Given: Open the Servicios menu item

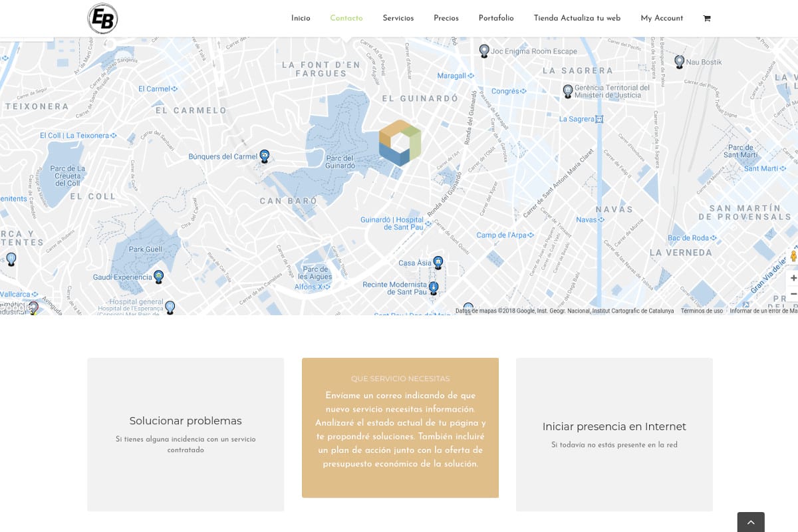Looking at the screenshot, I should coord(398,19).
